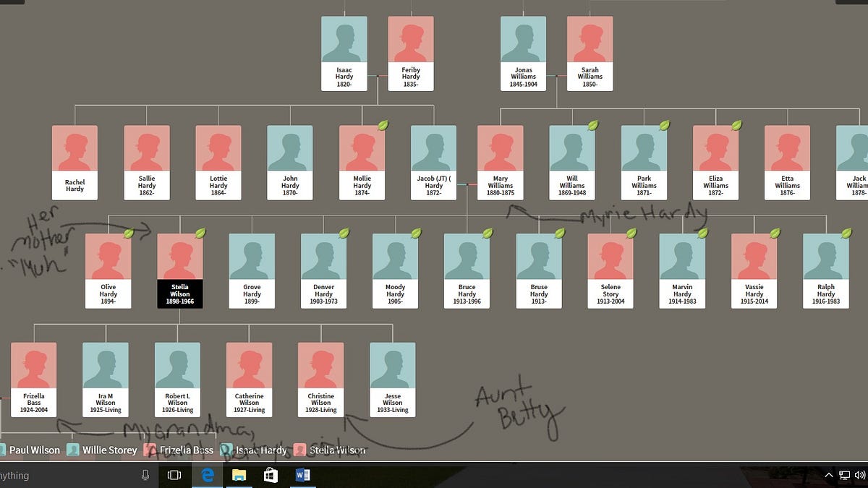This screenshot has width=868, height=488.
Task: Select the Robert L Wilson card
Action: [178, 380]
